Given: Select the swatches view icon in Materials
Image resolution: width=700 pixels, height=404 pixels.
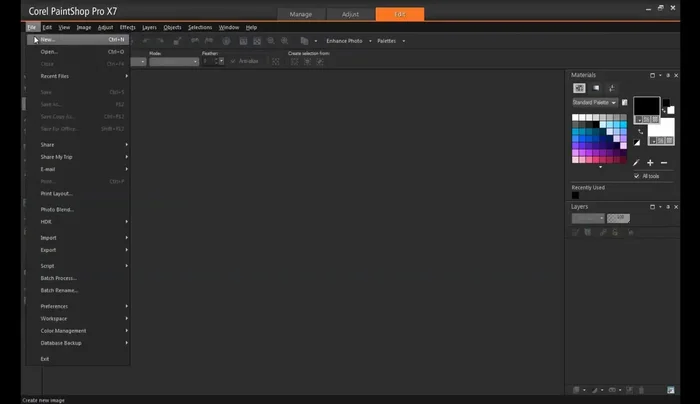Looking at the screenshot, I should (579, 88).
